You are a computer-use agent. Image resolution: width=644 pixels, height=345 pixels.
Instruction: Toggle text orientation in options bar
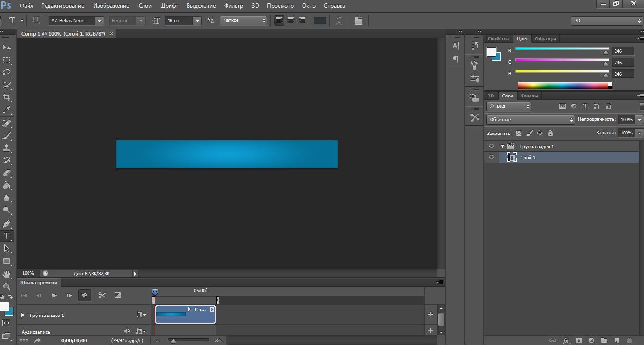click(36, 21)
